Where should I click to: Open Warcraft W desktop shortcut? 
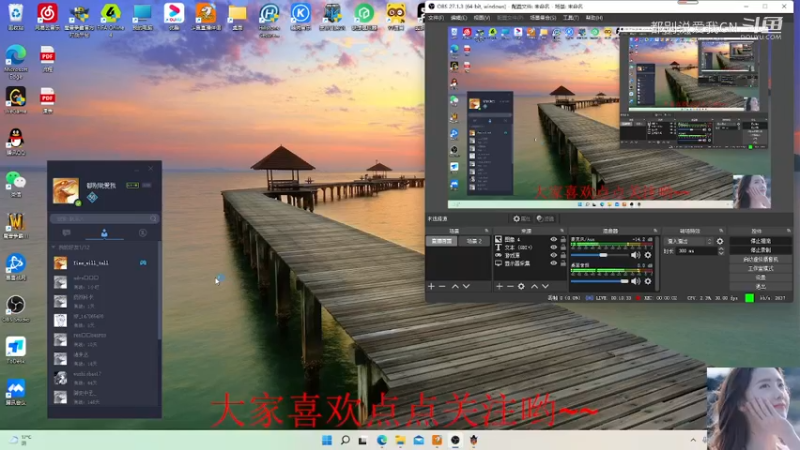pos(16,224)
